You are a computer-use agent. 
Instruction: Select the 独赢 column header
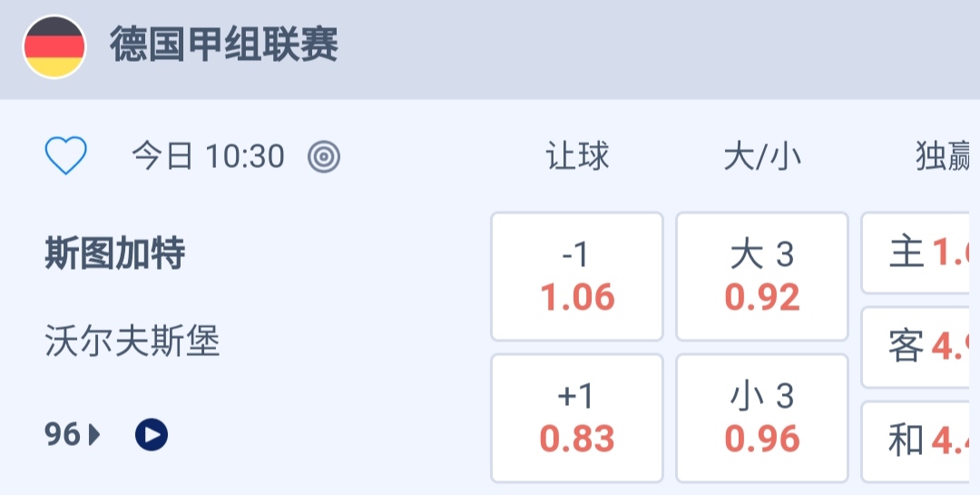tap(942, 157)
